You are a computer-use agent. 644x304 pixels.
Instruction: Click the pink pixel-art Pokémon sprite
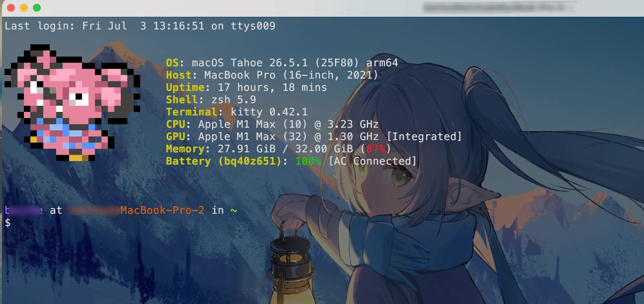72,103
